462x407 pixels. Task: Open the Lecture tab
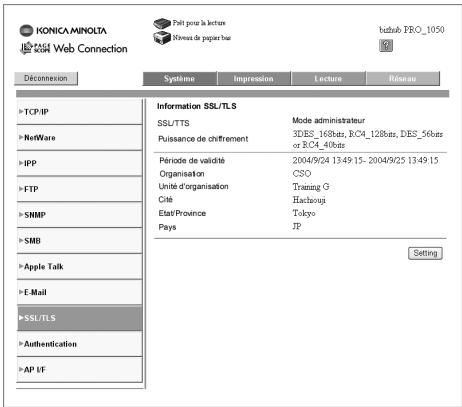tap(328, 79)
